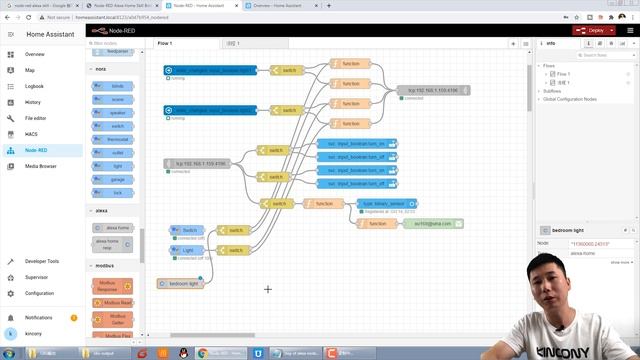This screenshot has width=640, height=360.
Task: Collapse the modbus palette category
Action: [91, 266]
